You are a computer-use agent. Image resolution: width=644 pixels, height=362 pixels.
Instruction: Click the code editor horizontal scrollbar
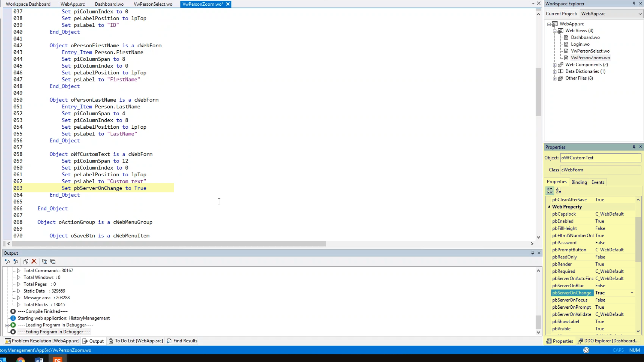[x=168, y=244]
